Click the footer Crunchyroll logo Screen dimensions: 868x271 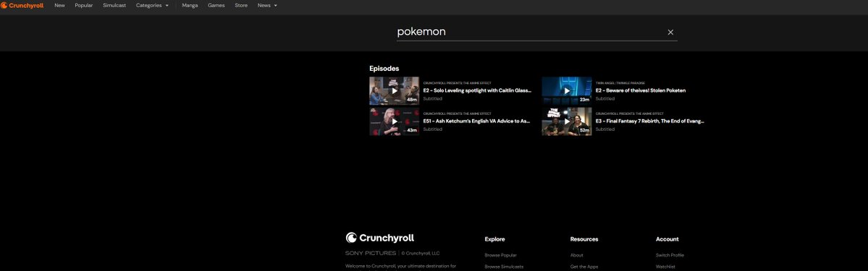coord(380,238)
